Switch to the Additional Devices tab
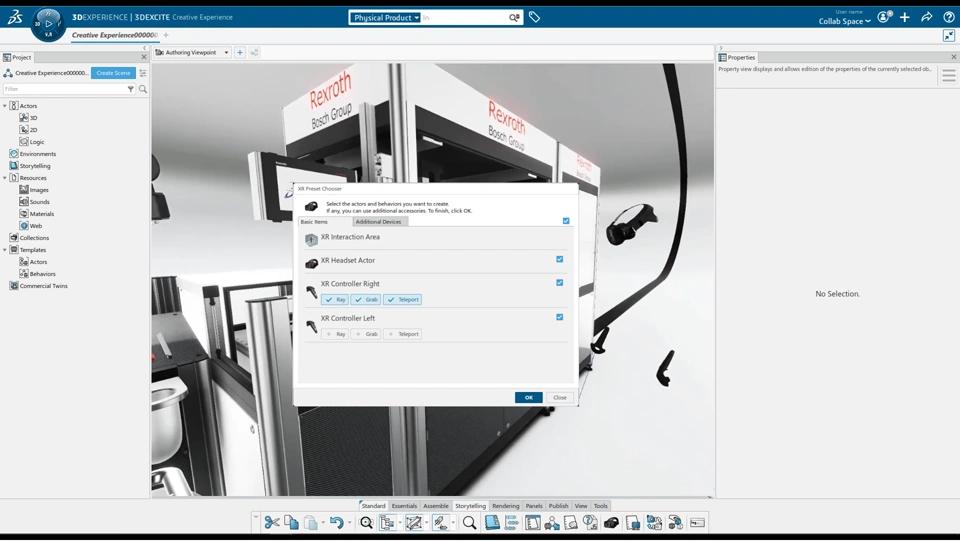 [378, 222]
